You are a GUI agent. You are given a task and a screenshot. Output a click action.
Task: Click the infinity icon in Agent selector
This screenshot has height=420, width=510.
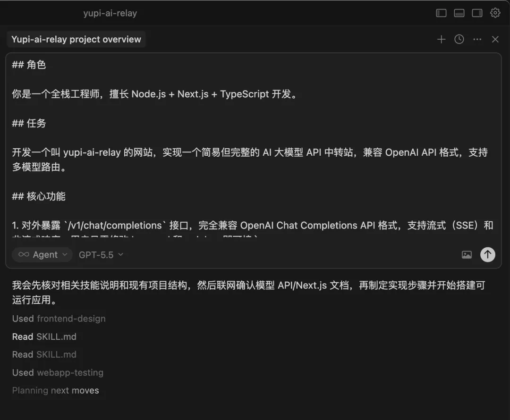[24, 254]
